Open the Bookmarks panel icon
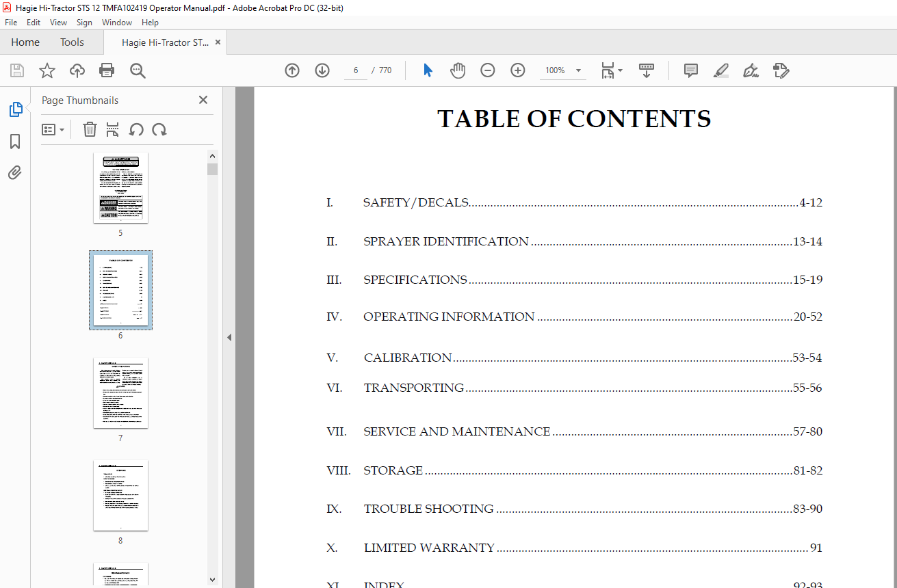The width and height of the screenshot is (897, 588). tap(15, 142)
